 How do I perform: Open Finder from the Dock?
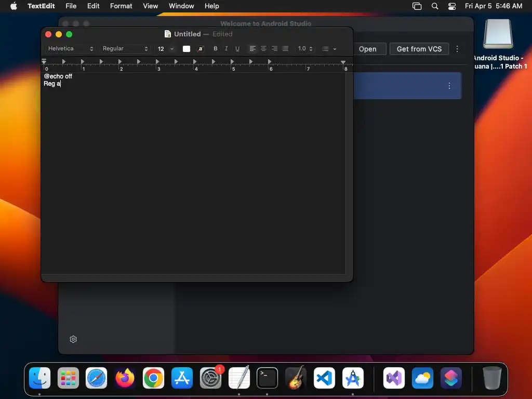tap(39, 378)
